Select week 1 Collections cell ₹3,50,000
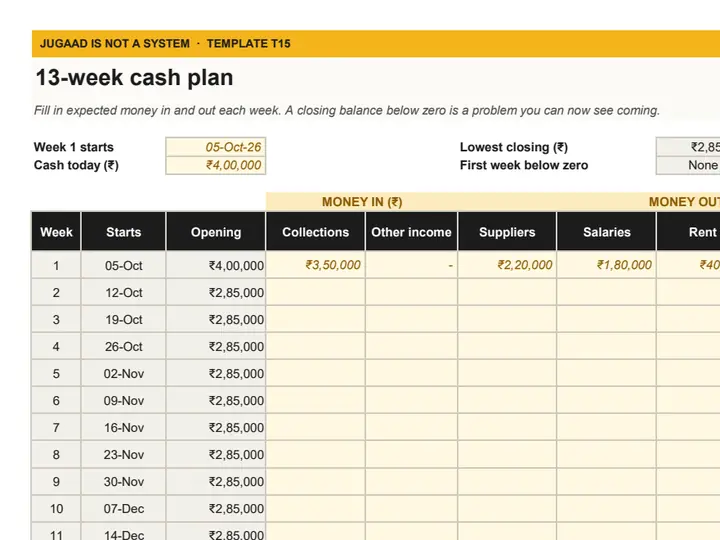The height and width of the screenshot is (540, 720). (x=315, y=265)
